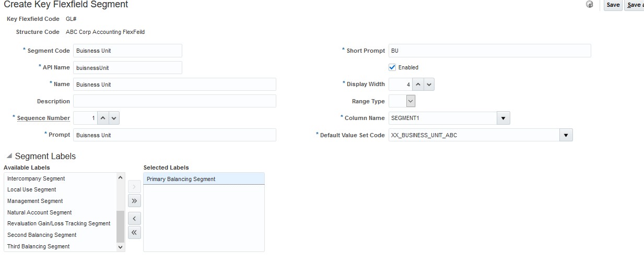The height and width of the screenshot is (264, 644).
Task: Untick the Enabled checkbox
Action: (392, 67)
